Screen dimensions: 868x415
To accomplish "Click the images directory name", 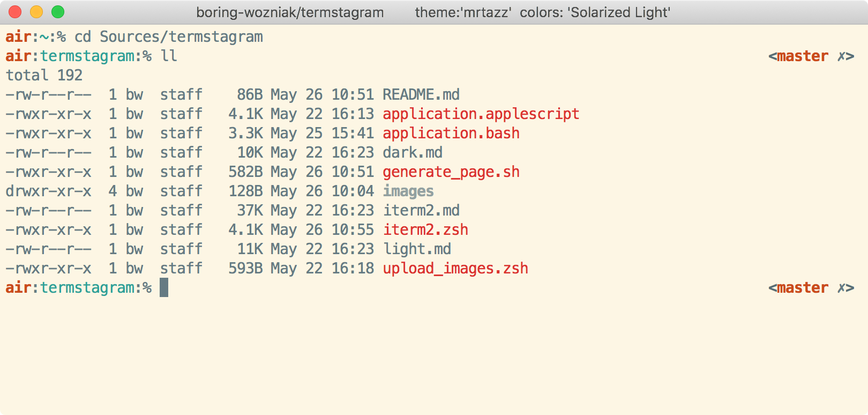I will point(408,191).
